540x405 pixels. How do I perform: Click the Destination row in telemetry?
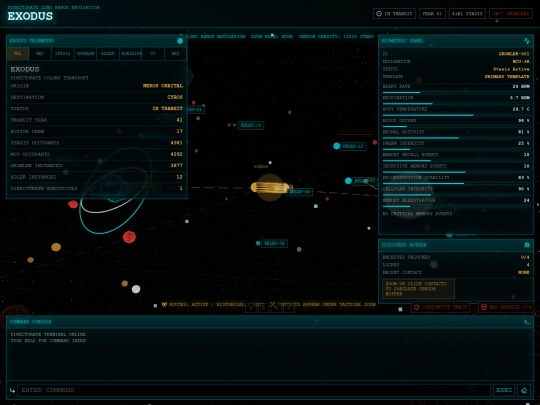pyautogui.click(x=96, y=97)
